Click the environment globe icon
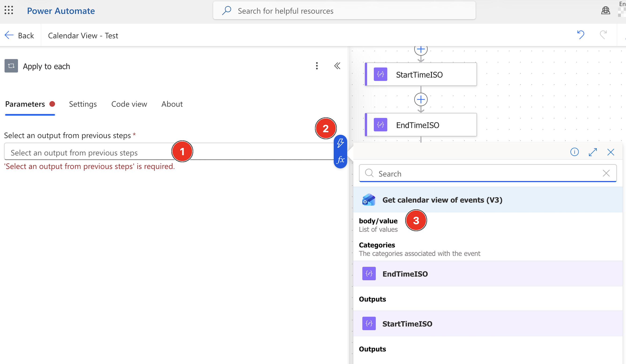Viewport: 626px width, 364px height. click(606, 11)
